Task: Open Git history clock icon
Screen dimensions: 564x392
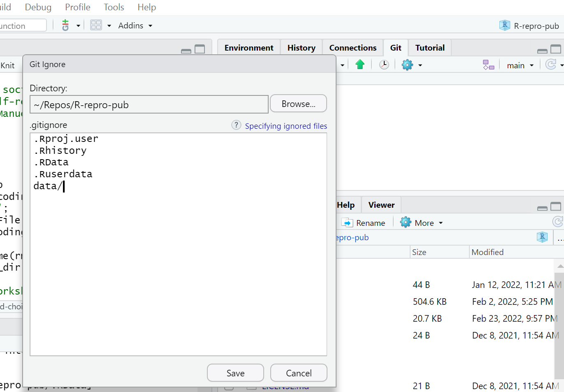Action: [x=384, y=65]
